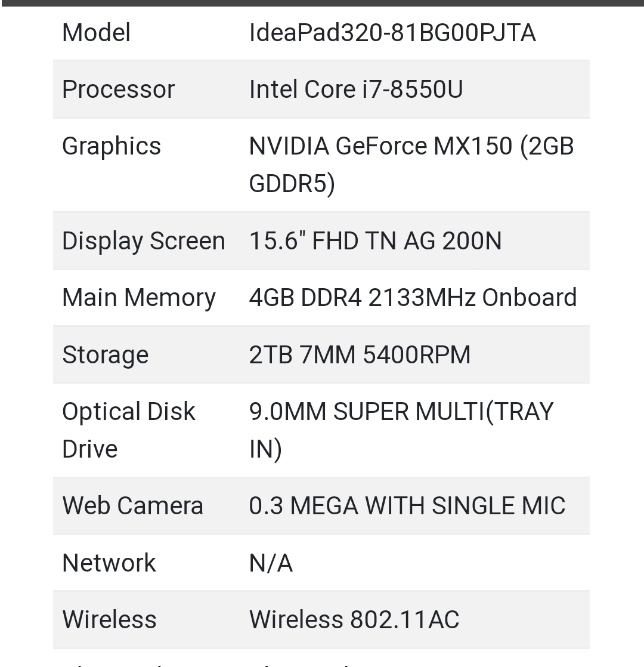Click NVIDIA GeForce MX150 graphics value

tap(411, 165)
